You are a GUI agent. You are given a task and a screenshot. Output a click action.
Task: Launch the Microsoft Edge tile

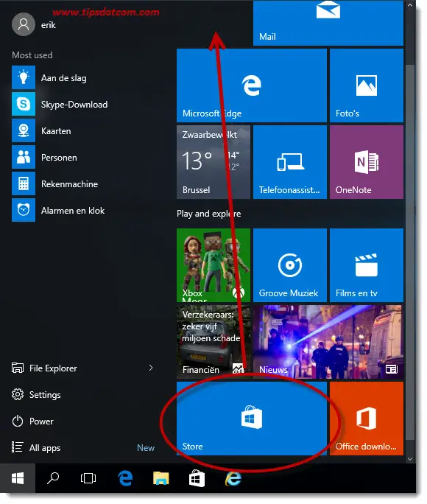point(251,85)
